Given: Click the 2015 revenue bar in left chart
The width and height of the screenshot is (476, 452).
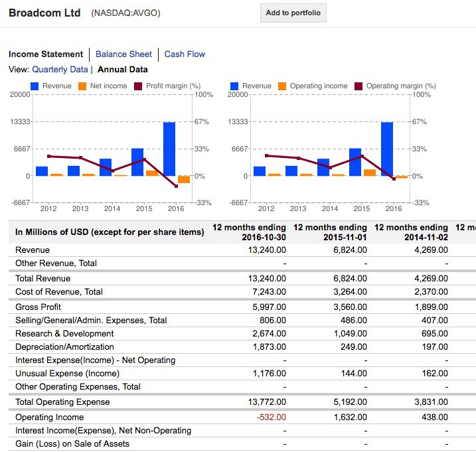Looking at the screenshot, I should (137, 162).
